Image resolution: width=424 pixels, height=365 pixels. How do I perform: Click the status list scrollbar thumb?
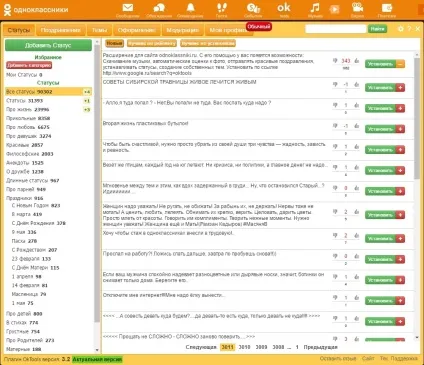(x=417, y=118)
